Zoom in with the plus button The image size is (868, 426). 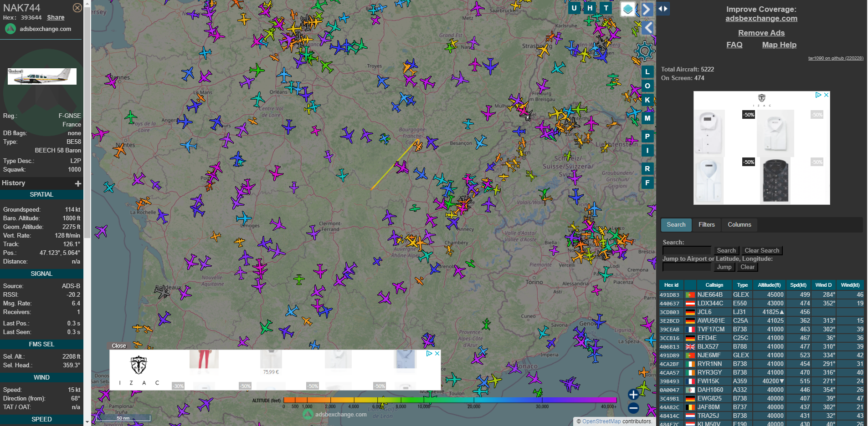coord(633,395)
